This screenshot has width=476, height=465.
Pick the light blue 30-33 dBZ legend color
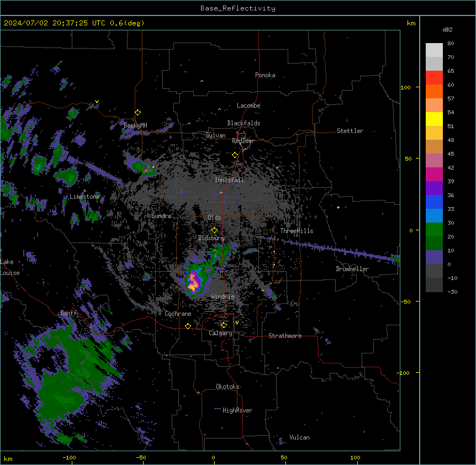(x=434, y=216)
